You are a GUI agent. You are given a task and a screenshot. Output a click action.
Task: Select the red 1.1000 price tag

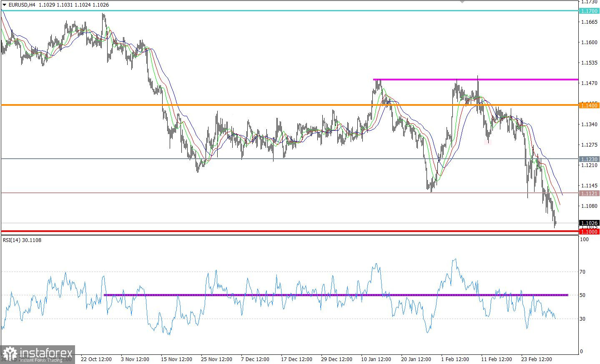[589, 232]
